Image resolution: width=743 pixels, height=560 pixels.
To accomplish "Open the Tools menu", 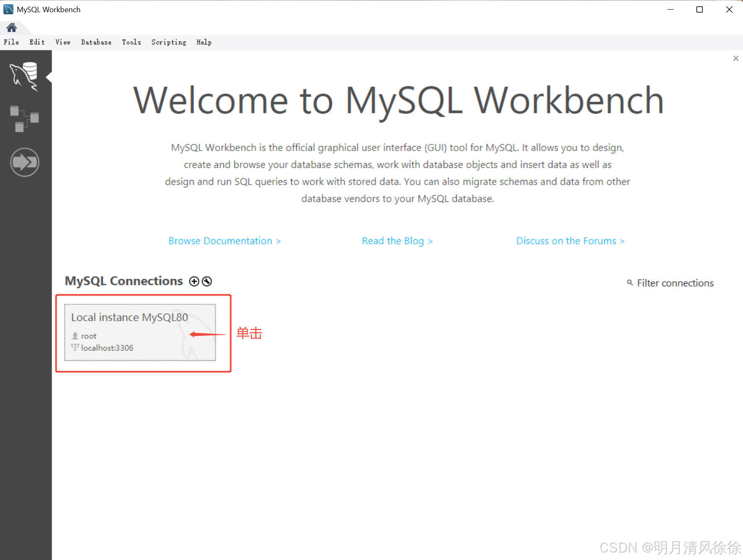I will tap(131, 42).
